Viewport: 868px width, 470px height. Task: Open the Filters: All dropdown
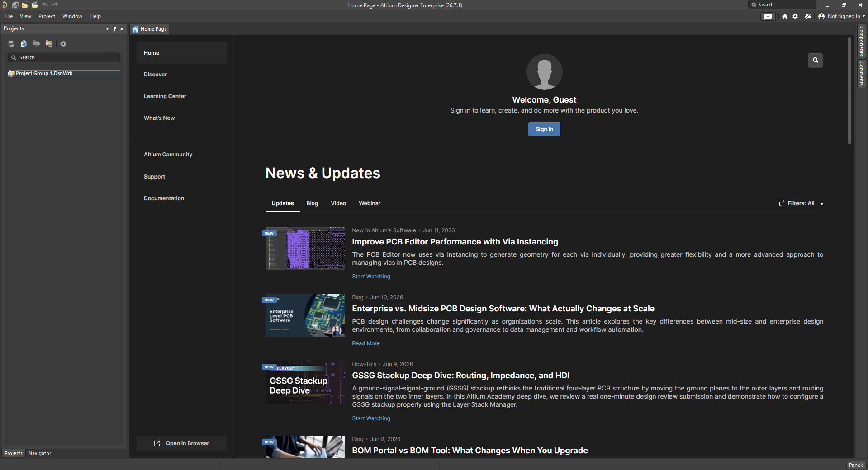[800, 203]
